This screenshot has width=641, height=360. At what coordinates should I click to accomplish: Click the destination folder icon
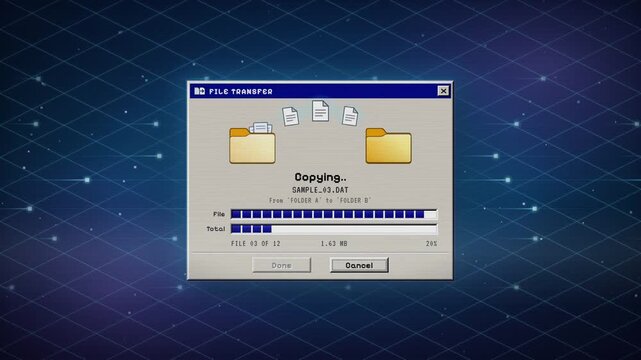tap(388, 146)
